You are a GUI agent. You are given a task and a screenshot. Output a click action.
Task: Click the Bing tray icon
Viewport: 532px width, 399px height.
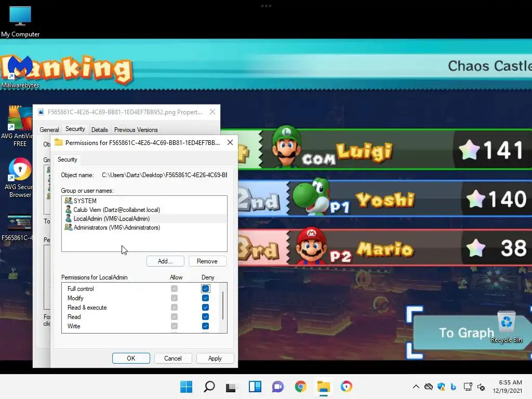click(x=454, y=387)
